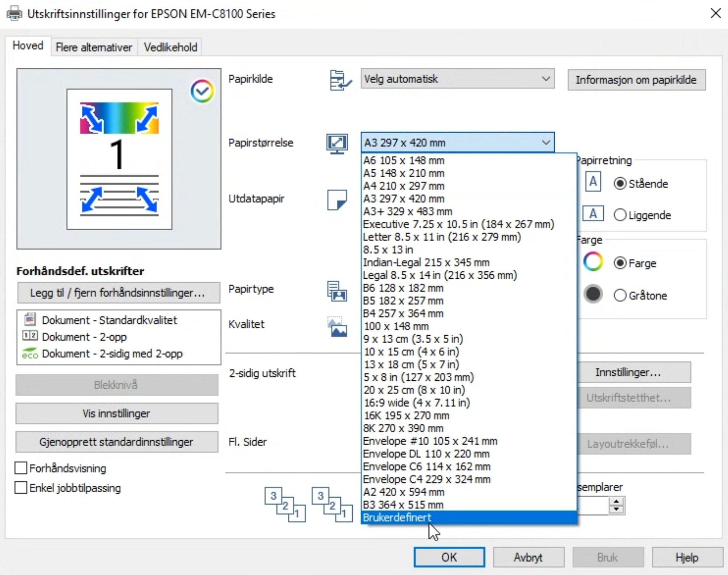Confirm with the OK button
Screen dimensions: 728x575
[449, 557]
